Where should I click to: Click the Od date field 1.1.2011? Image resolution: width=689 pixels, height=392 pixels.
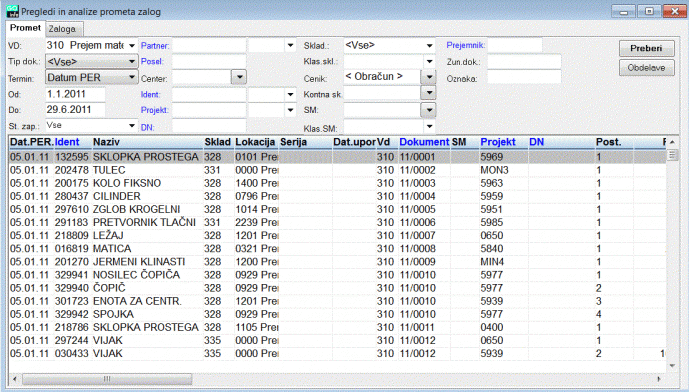75,94
